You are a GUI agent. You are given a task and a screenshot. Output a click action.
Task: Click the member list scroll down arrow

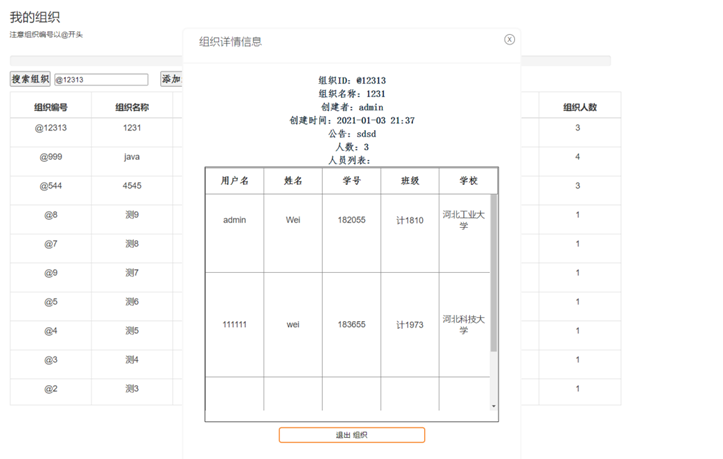coord(493,406)
